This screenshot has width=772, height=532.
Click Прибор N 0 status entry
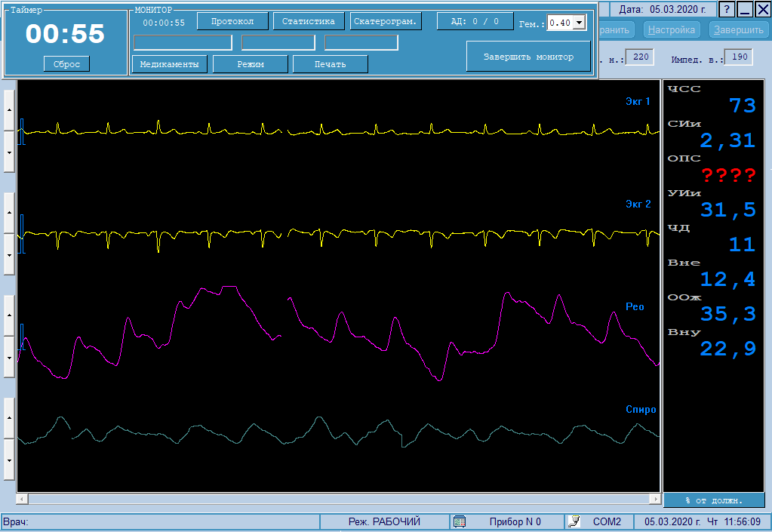click(515, 521)
